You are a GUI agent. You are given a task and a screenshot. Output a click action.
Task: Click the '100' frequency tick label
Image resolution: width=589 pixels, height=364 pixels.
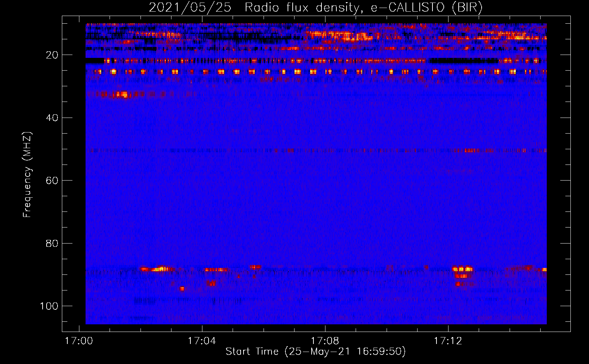click(49, 306)
